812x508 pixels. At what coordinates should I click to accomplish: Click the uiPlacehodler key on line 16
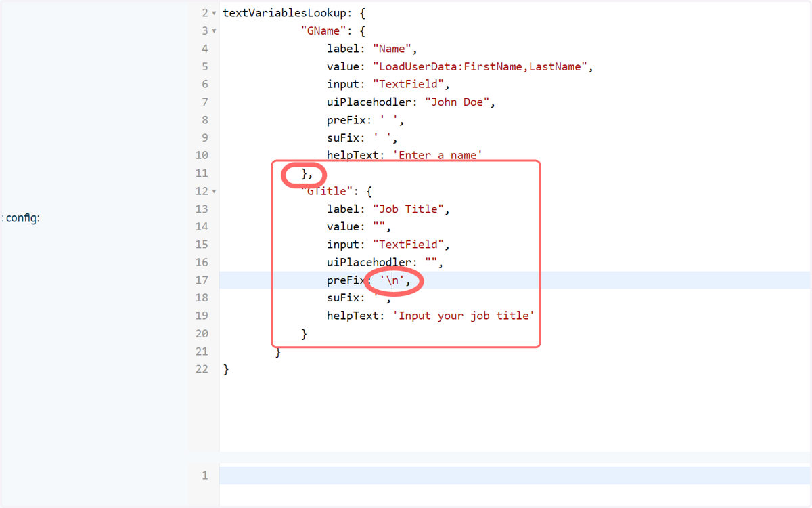pyautogui.click(x=369, y=262)
